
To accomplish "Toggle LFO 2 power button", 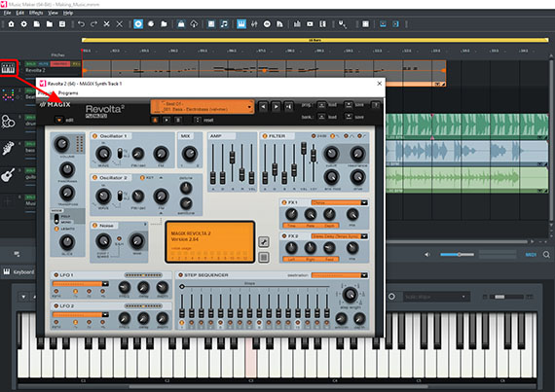I will point(55,305).
